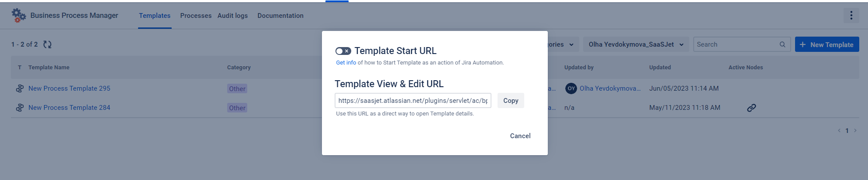Image resolution: width=868 pixels, height=180 pixels.
Task: Open the three-dot more options menu
Action: [851, 15]
